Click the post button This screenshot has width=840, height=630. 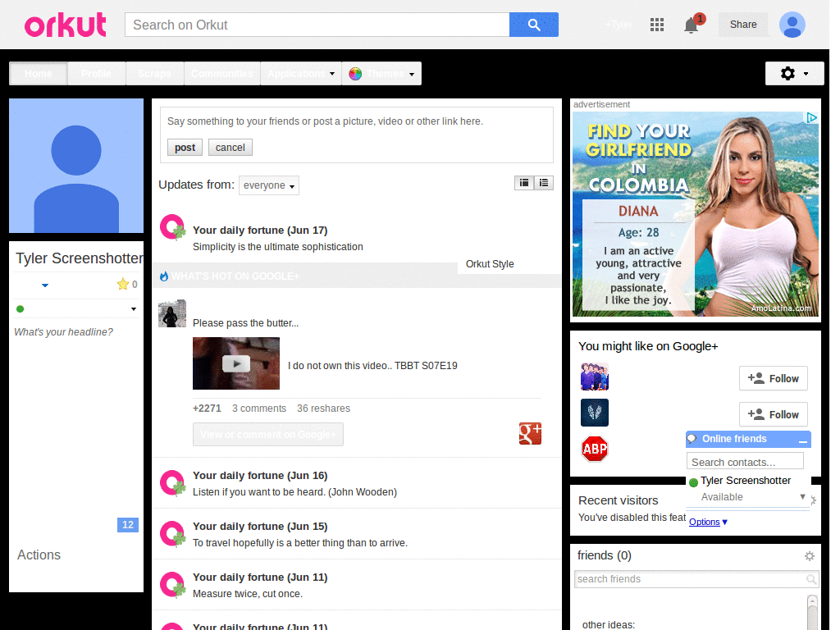click(x=185, y=148)
